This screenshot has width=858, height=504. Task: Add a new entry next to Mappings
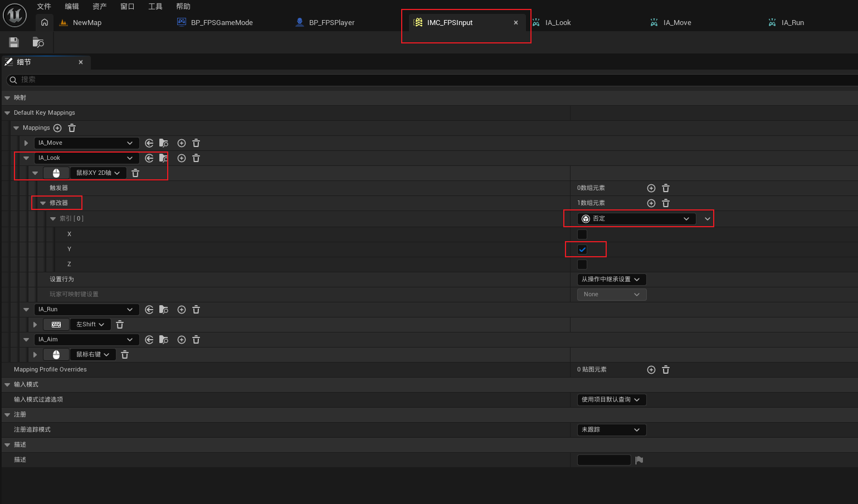coord(57,128)
